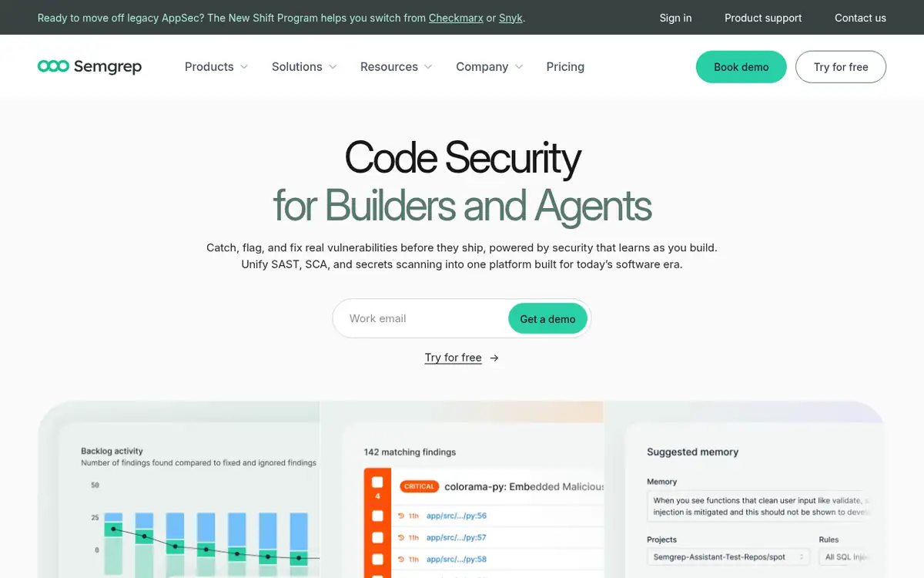Click the history icon beside py:57 finding
Viewport: 924px width, 578px height.
401,538
